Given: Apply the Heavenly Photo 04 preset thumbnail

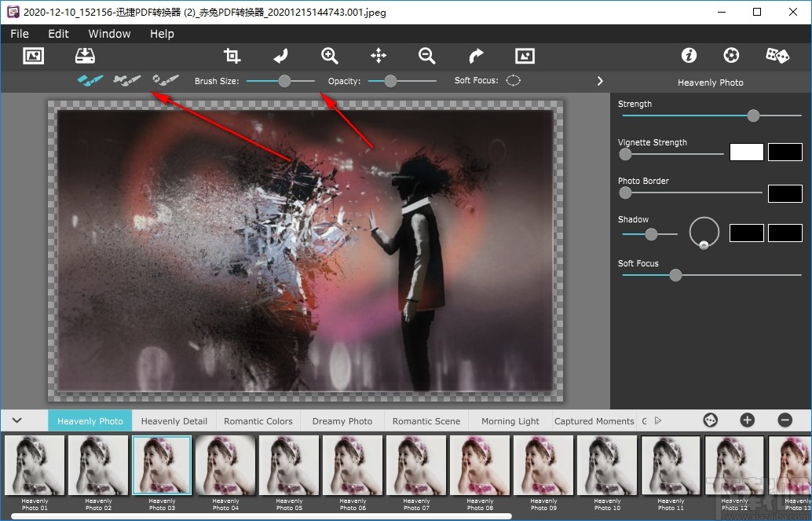Looking at the screenshot, I should pyautogui.click(x=226, y=465).
